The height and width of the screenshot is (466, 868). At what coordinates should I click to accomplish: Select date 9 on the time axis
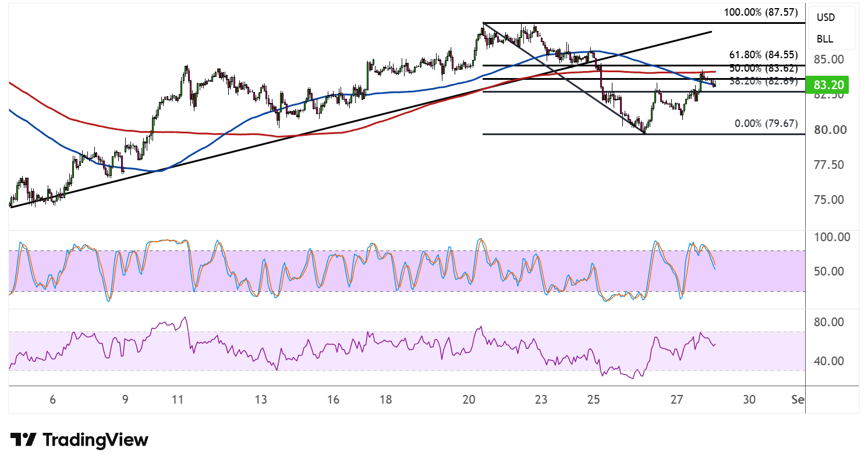click(125, 400)
